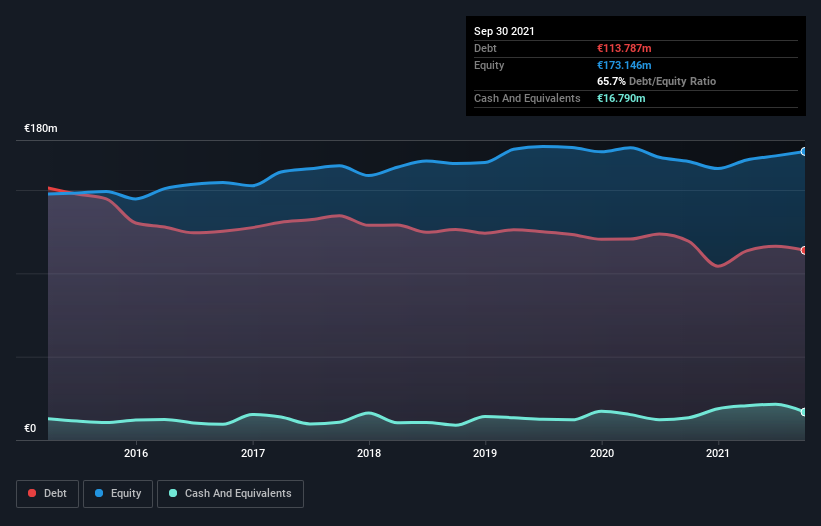Viewport: 821px width, 526px height.
Task: Click the 2020 axis label
Action: 602,453
